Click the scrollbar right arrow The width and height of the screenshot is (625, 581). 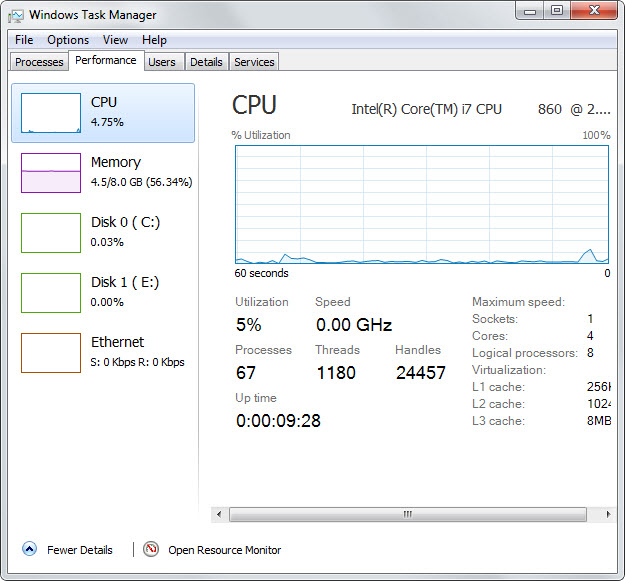608,514
